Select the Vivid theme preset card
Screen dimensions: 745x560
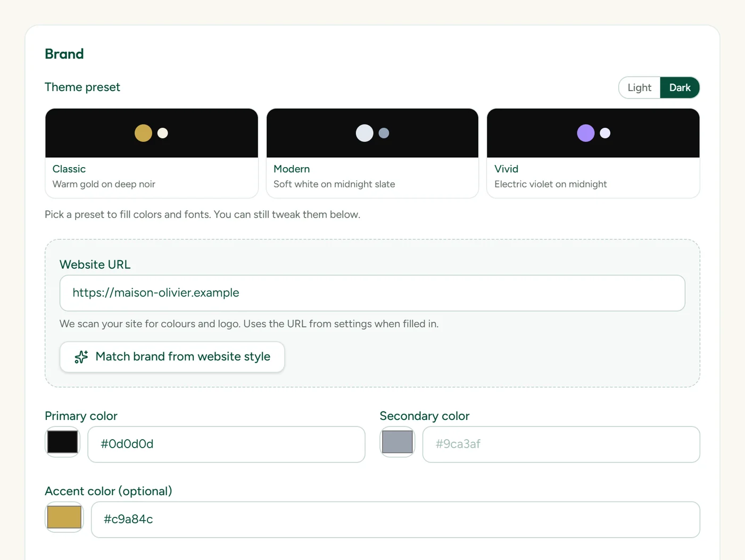point(593,153)
